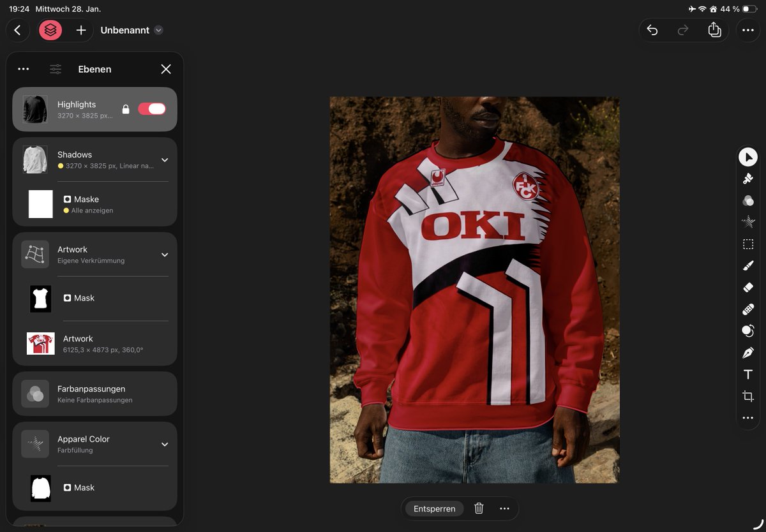This screenshot has height=532, width=766.
Task: Open the overlapping circles adjustments tool
Action: click(x=747, y=201)
